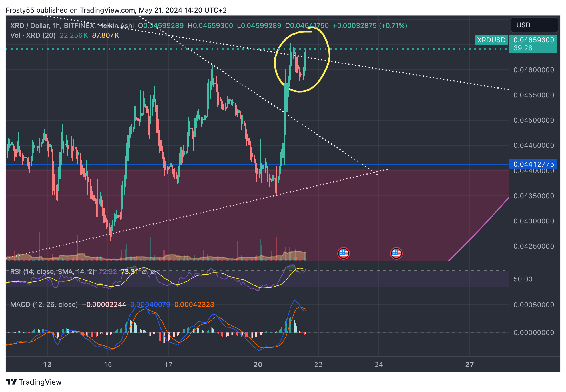
Task: Click the first RSI legend ∅ value symbol
Action: pos(144,272)
